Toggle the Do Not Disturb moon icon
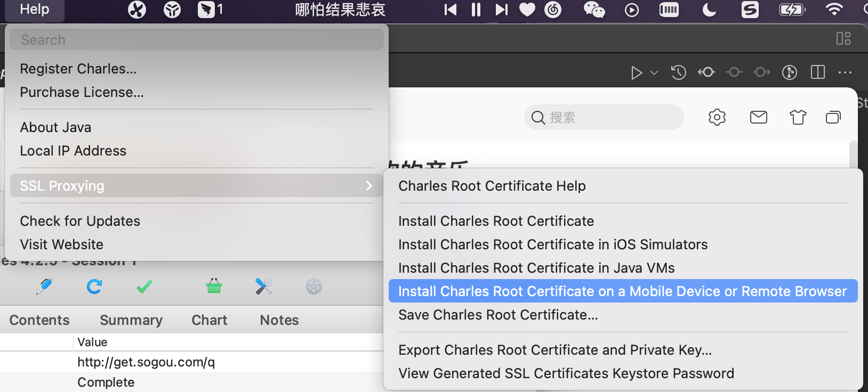Viewport: 868px width, 392px height. click(x=709, y=10)
